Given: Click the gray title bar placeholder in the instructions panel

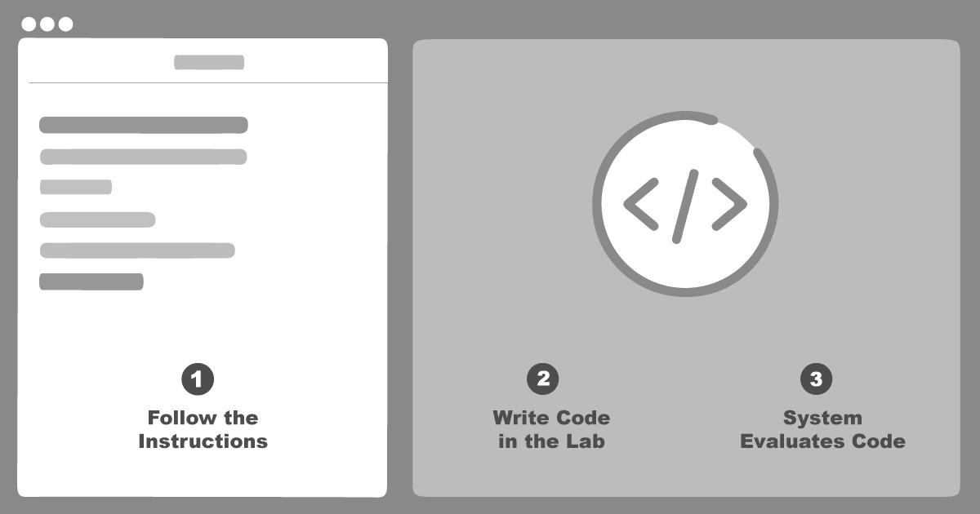Looking at the screenshot, I should coord(209,62).
